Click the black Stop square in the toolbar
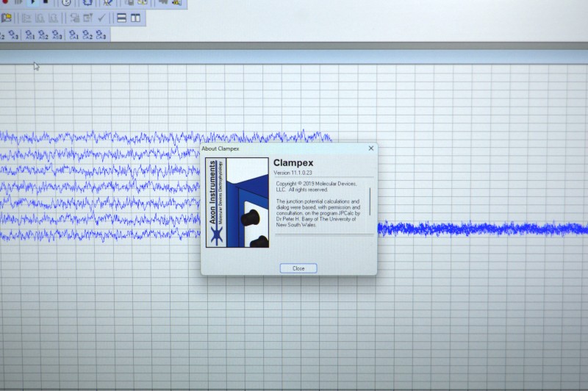The width and height of the screenshot is (588, 391). 45,2
